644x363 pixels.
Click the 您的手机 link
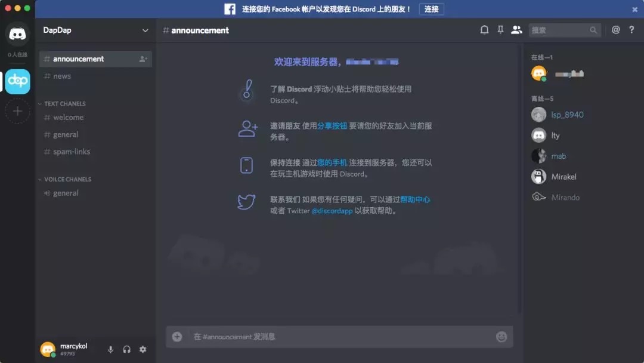[x=332, y=163]
